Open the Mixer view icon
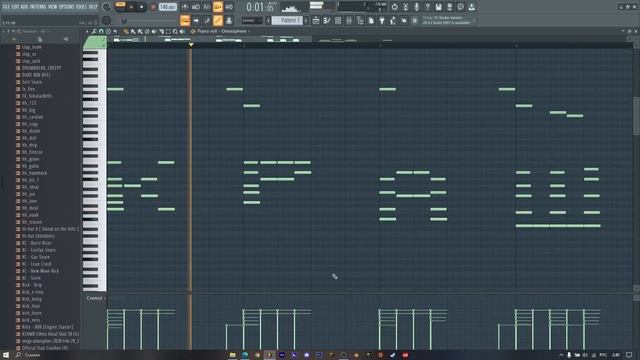Screen dimensions: 640x360 (349, 20)
